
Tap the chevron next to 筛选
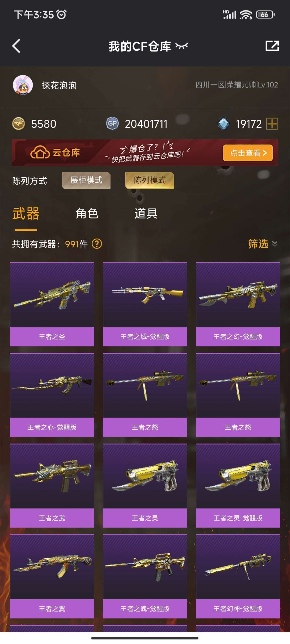pyautogui.click(x=275, y=244)
